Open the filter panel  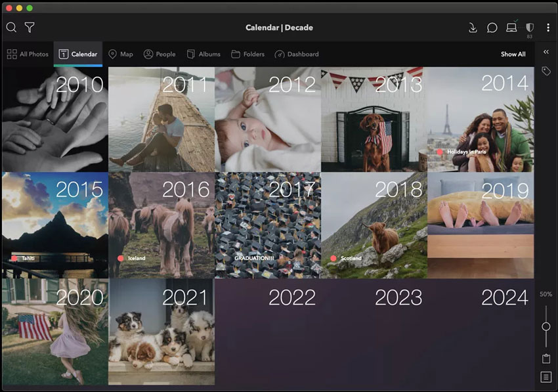coord(30,28)
